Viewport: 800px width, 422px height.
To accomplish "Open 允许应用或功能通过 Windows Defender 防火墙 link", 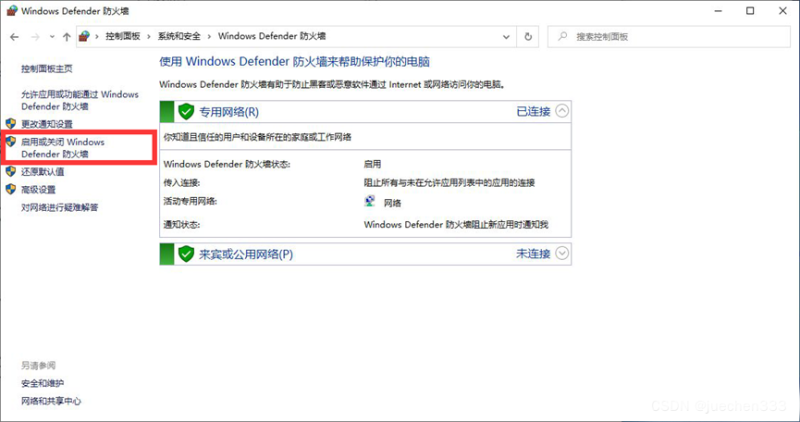I will (x=80, y=101).
